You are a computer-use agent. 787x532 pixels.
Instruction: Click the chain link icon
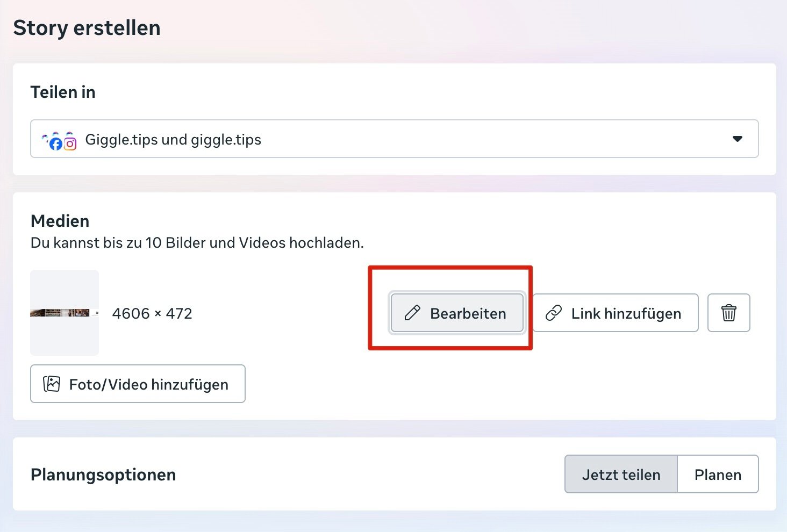pyautogui.click(x=554, y=313)
